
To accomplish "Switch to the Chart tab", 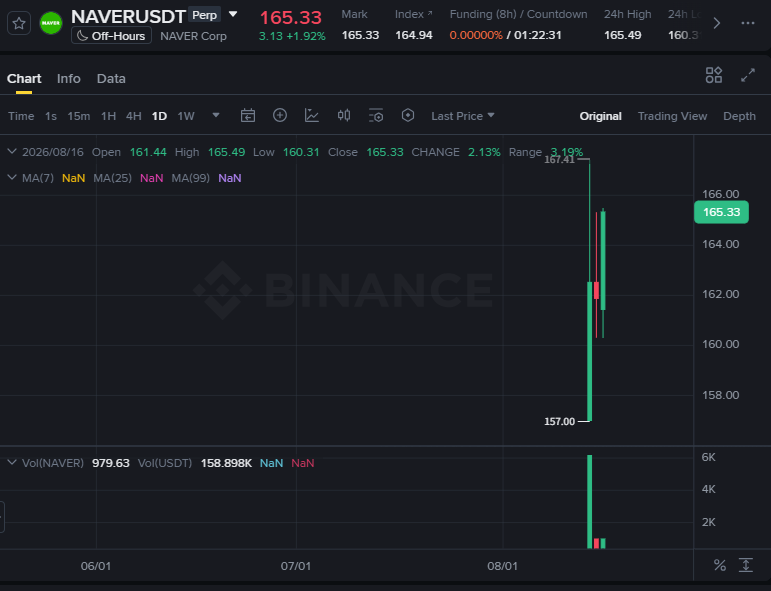I will pos(24,79).
